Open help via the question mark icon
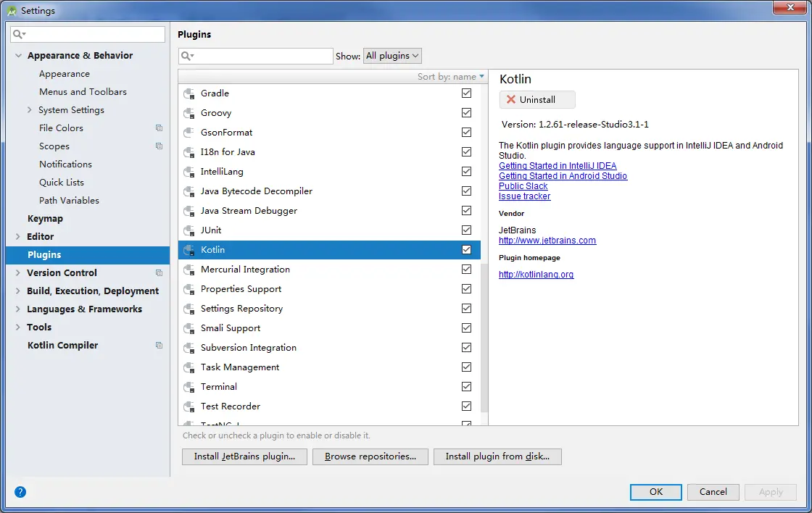 tap(20, 492)
